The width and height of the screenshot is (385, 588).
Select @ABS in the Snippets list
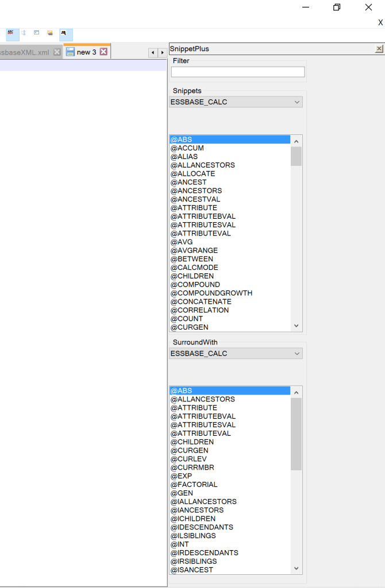pos(230,140)
